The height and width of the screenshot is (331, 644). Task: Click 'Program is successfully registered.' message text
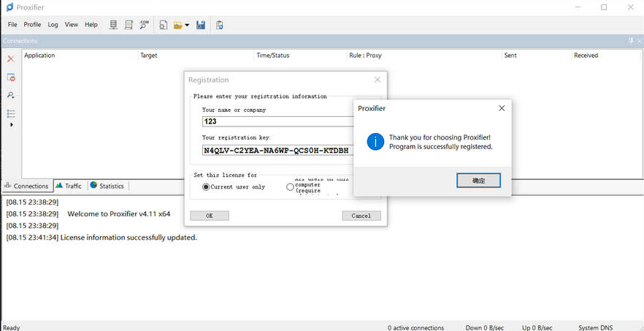(x=441, y=146)
